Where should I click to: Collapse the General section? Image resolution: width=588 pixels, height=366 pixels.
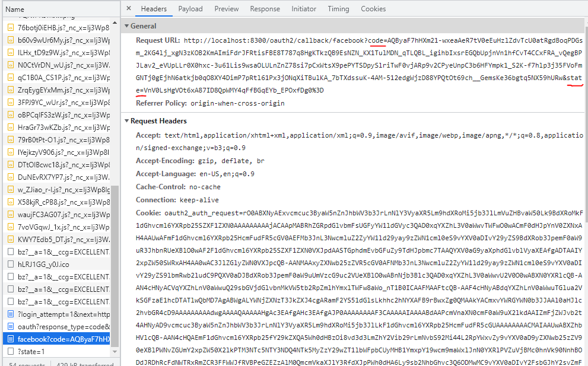[127, 26]
